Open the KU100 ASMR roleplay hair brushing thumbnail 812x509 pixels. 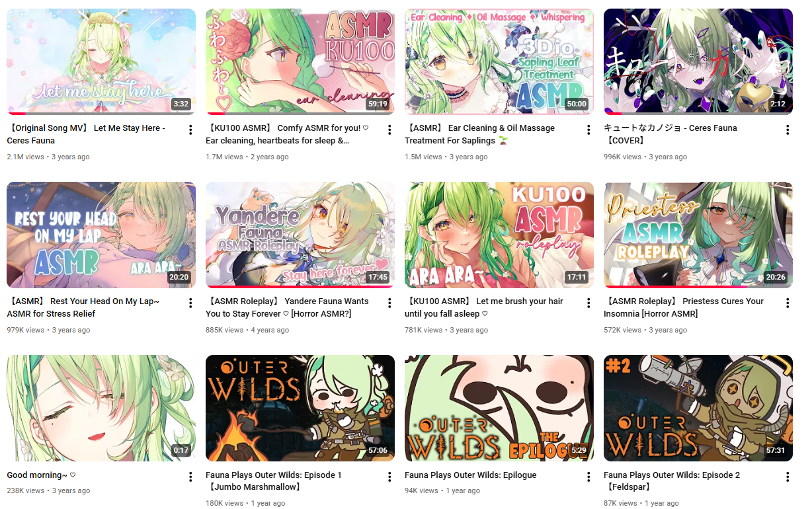499,235
